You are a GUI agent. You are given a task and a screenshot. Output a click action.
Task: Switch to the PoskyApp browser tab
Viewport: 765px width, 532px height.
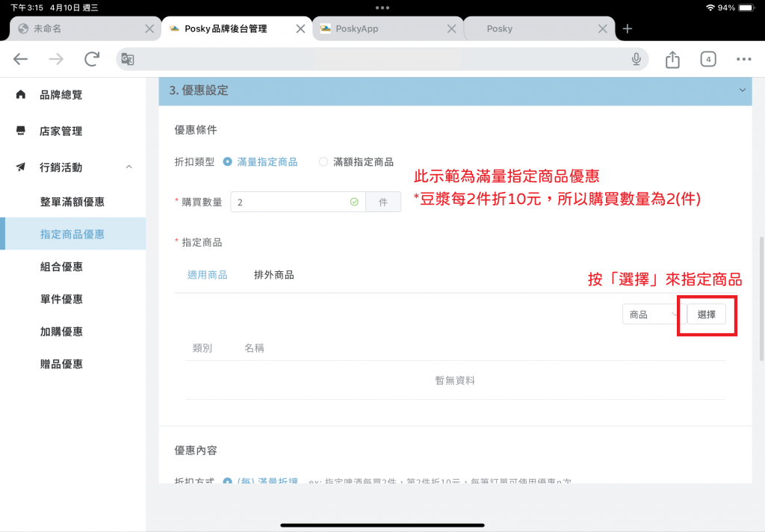tap(388, 29)
